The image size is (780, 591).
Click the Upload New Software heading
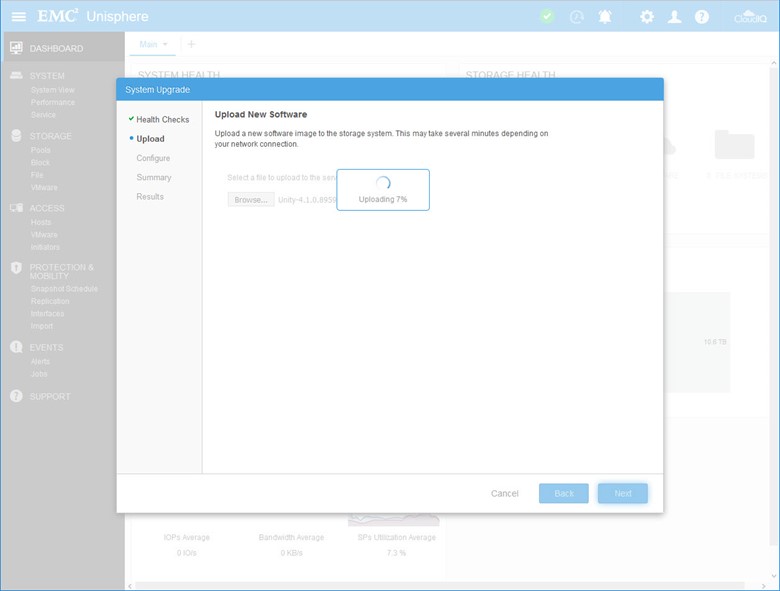pyautogui.click(x=261, y=114)
